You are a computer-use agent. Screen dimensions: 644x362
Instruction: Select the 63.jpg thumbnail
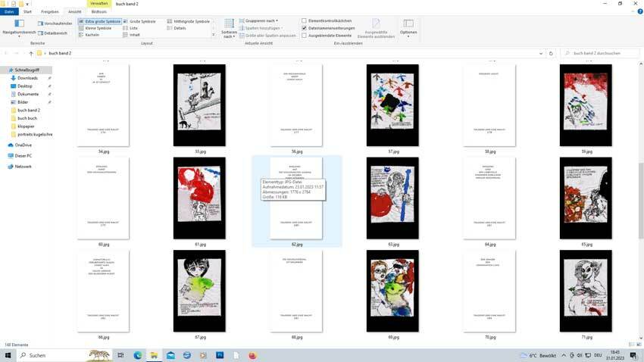pos(392,198)
